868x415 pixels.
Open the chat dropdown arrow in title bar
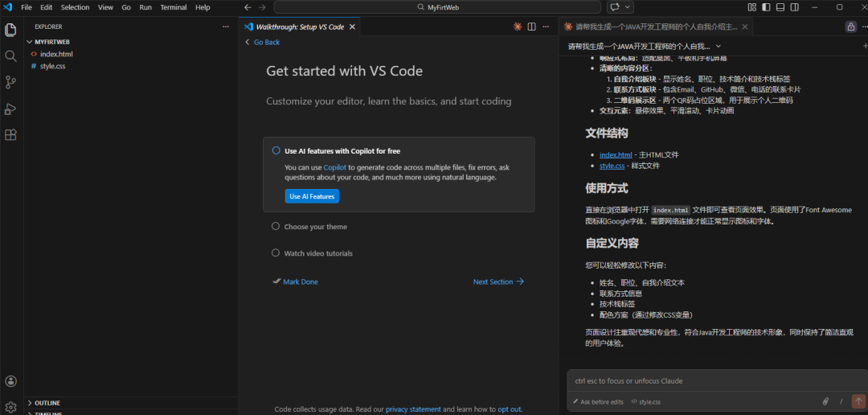[x=627, y=7]
